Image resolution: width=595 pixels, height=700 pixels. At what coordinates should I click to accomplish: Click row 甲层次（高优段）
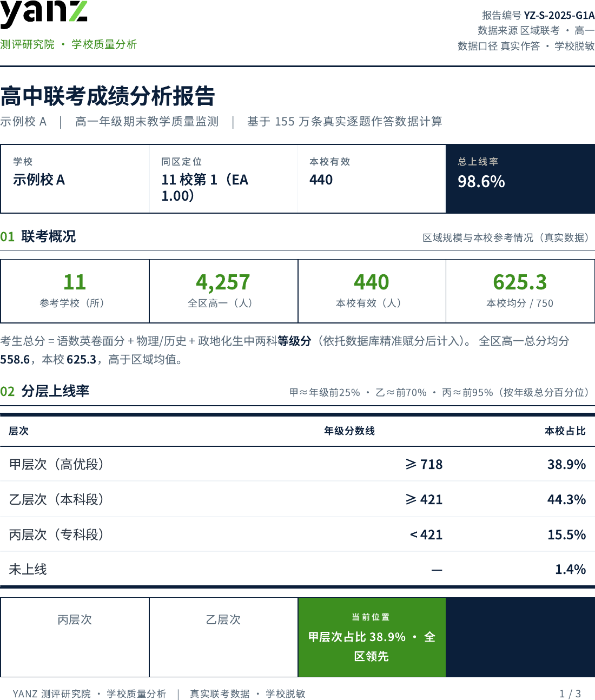[297, 464]
